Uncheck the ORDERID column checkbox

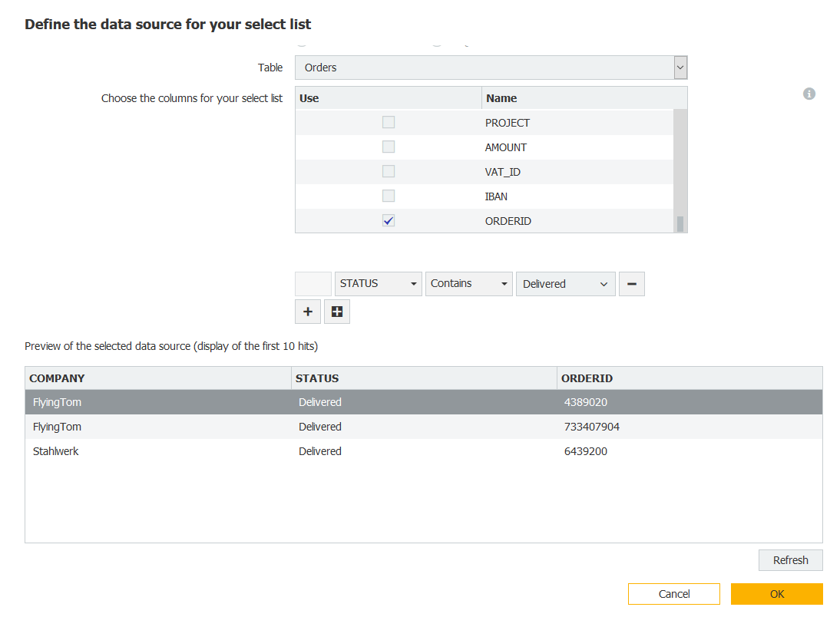pos(389,221)
